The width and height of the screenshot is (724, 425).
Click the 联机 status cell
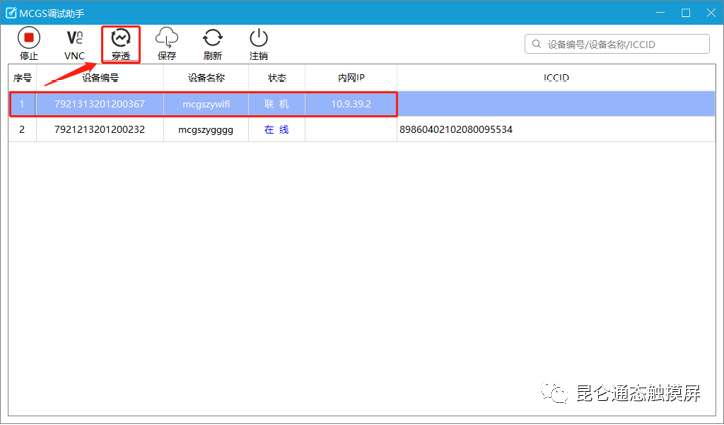coord(277,104)
